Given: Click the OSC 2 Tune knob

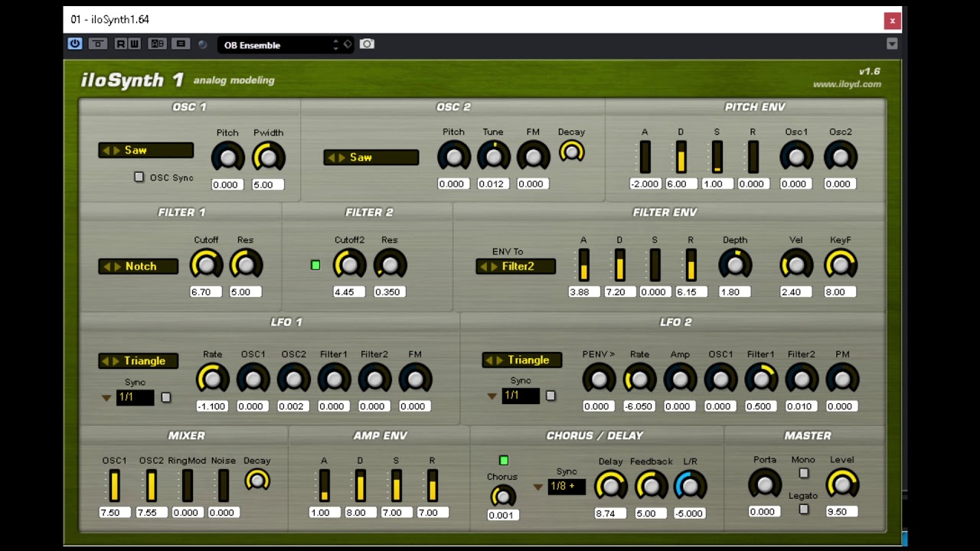Looking at the screenshot, I should [493, 156].
